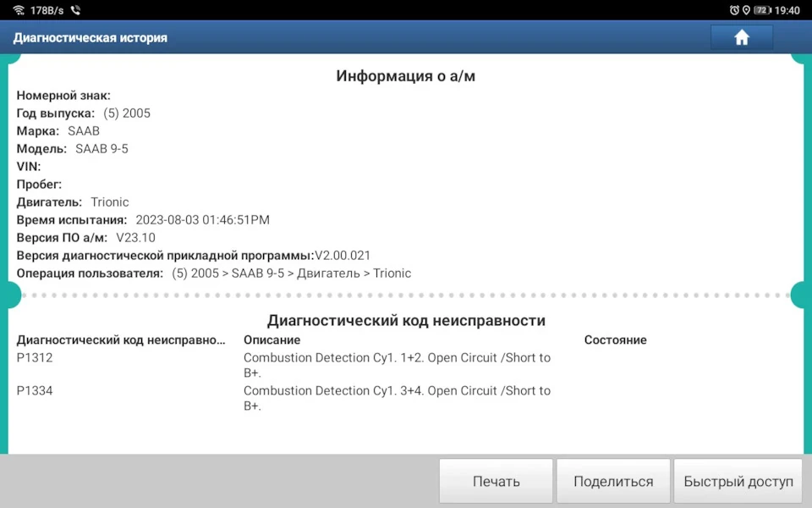Select the Описание column header
The image size is (812, 508).
point(272,340)
